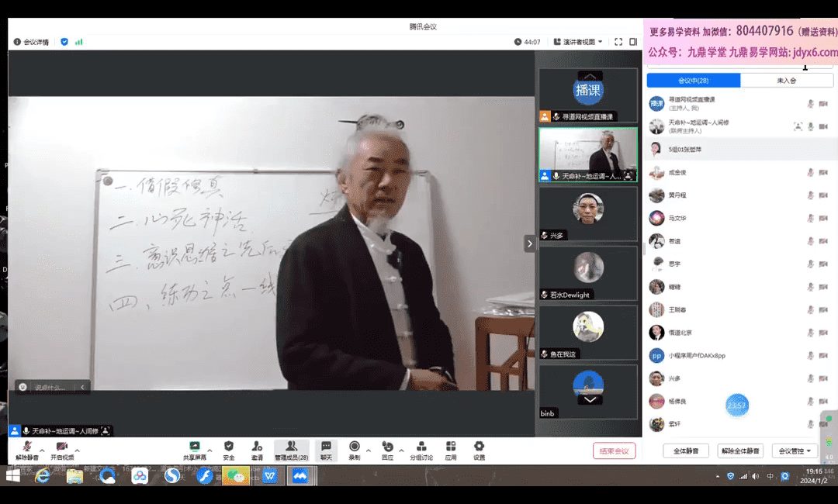Enter full screen via the fullscreen icon
Viewport: 838px width, 504px height.
tap(618, 42)
